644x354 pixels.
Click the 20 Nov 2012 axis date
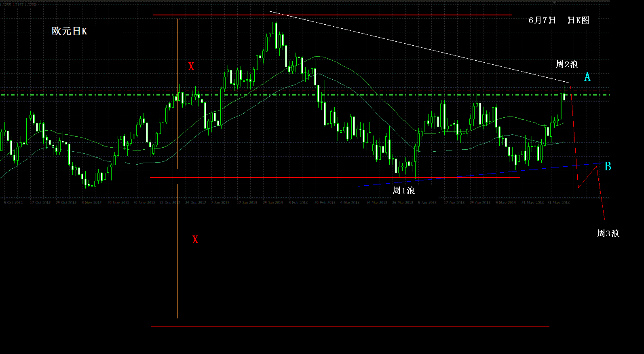[x=118, y=202]
